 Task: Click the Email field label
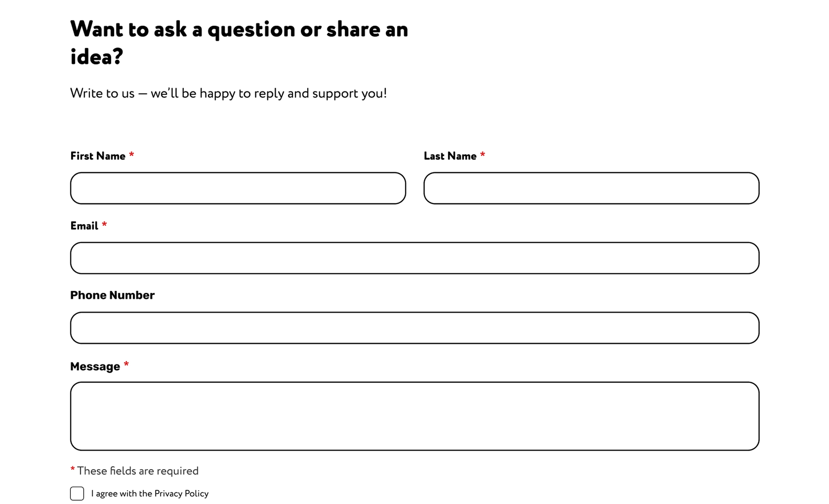tap(84, 226)
